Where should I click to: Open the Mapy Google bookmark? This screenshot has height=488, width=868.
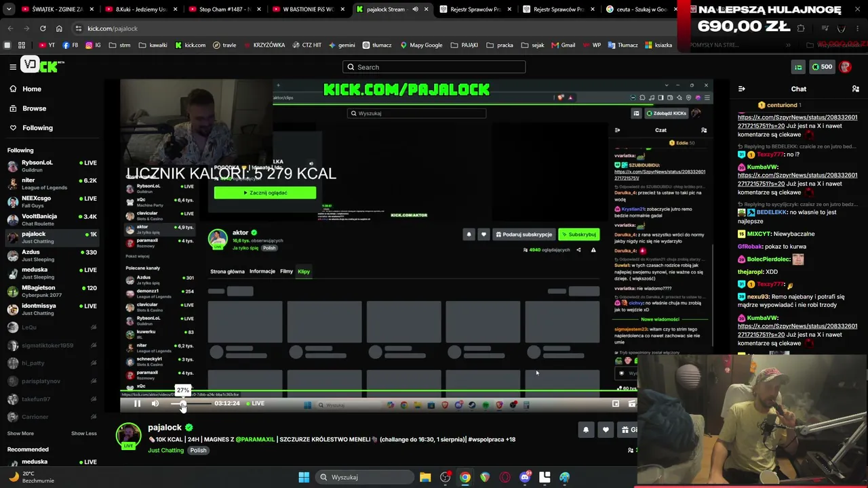click(421, 45)
